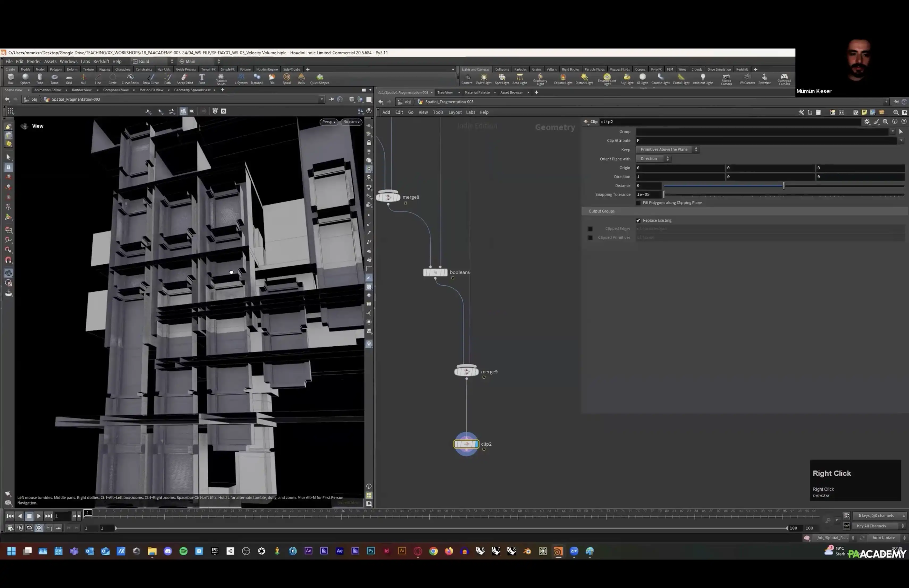Image resolution: width=909 pixels, height=588 pixels.
Task: Open the Redshift menu
Action: point(101,61)
